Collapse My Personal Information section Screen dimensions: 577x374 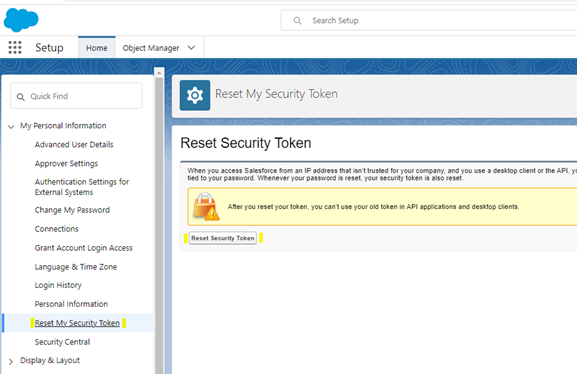pos(11,127)
